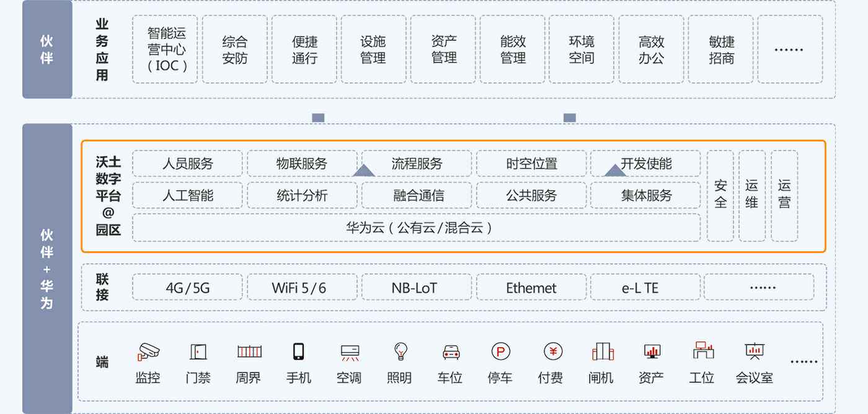Click the 车位 parking space car icon
The image size is (868, 414).
[451, 352]
